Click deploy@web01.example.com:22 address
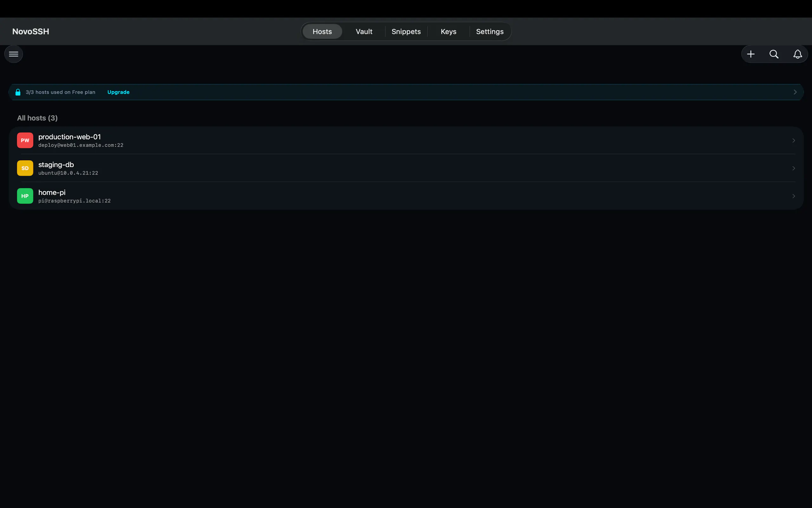 (x=81, y=145)
